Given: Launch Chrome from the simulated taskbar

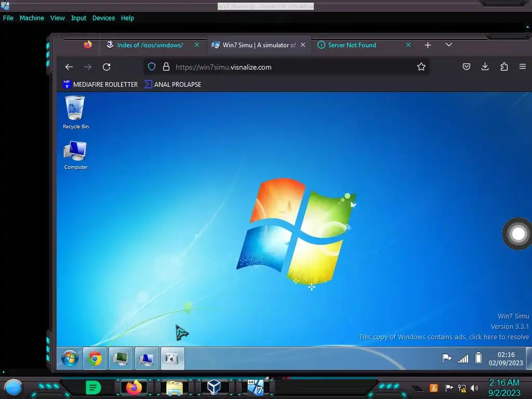Looking at the screenshot, I should (95, 358).
